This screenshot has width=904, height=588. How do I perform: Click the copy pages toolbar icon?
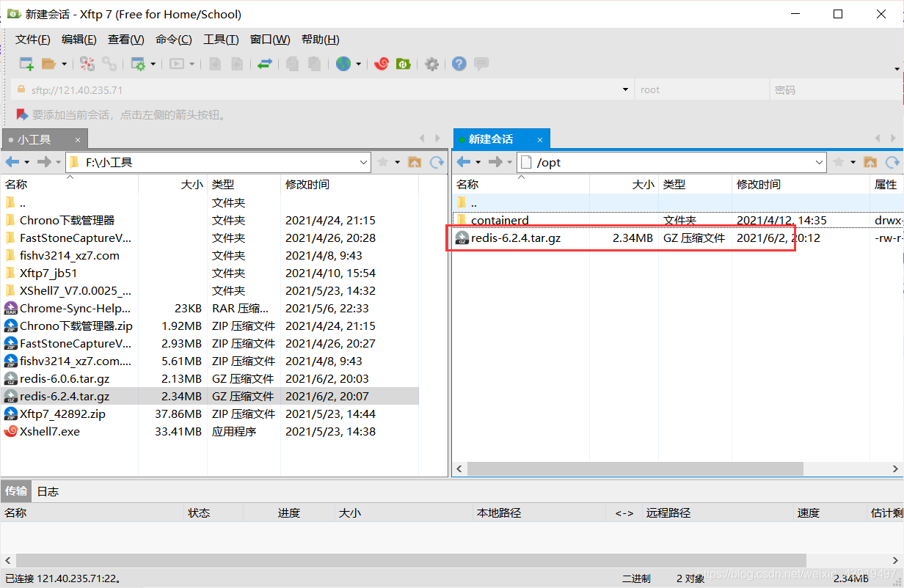pyautogui.click(x=292, y=64)
